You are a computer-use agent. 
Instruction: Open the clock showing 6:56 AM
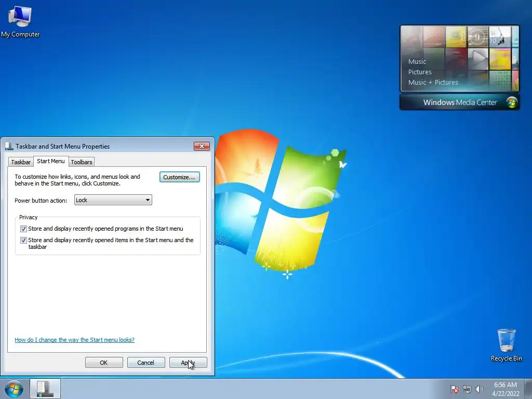click(x=506, y=389)
